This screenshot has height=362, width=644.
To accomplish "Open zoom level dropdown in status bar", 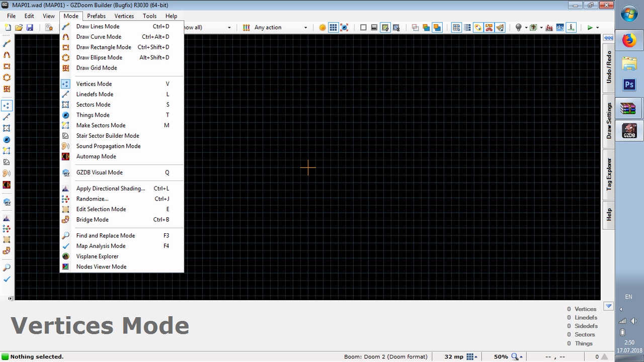I will pos(518,356).
